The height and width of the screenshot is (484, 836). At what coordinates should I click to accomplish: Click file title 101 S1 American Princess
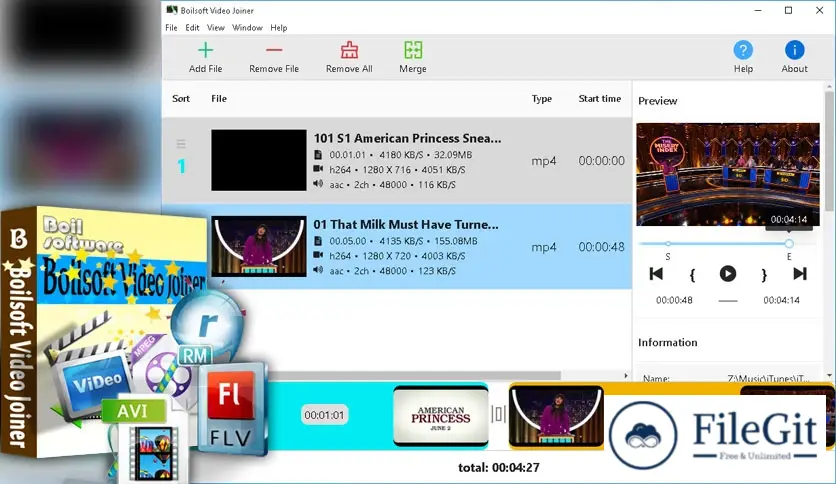tap(407, 138)
